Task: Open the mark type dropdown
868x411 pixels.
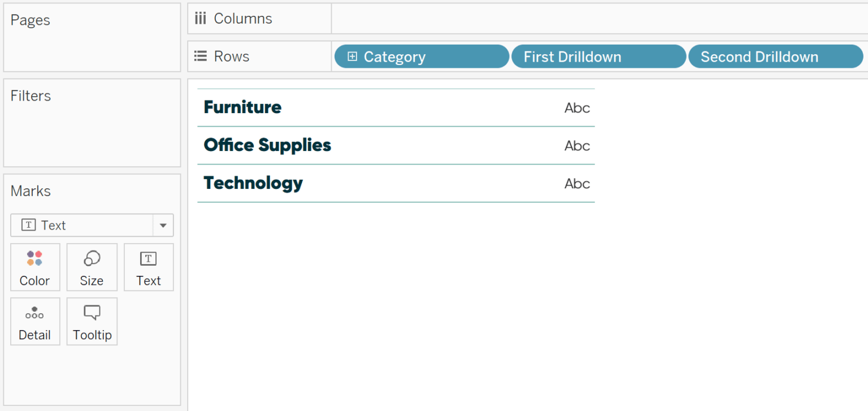Action: 163,225
